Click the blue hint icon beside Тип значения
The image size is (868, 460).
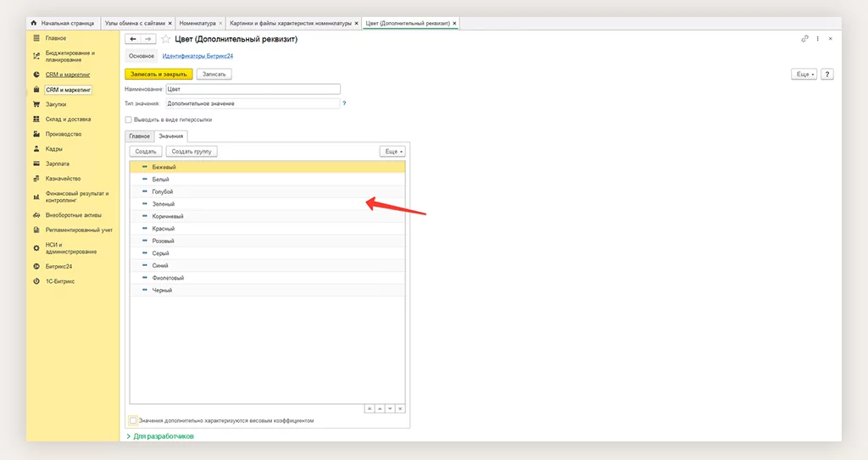coord(344,103)
